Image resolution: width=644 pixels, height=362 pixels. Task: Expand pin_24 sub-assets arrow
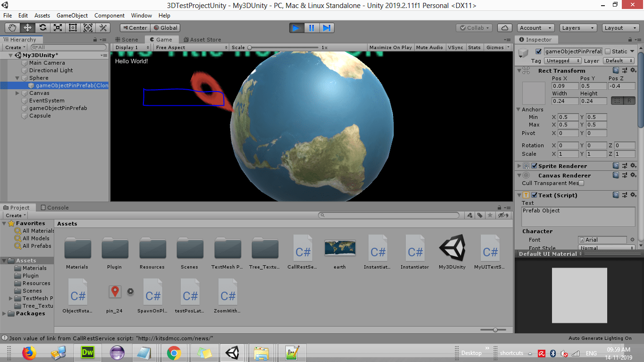(130, 292)
